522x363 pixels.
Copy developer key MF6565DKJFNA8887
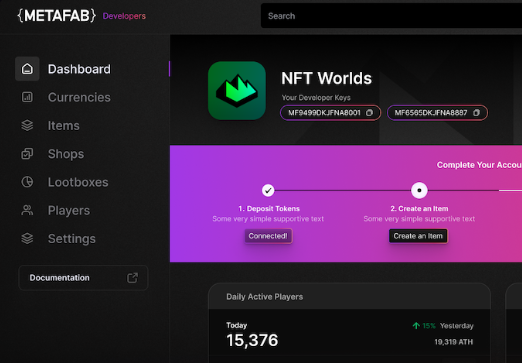[x=476, y=113]
